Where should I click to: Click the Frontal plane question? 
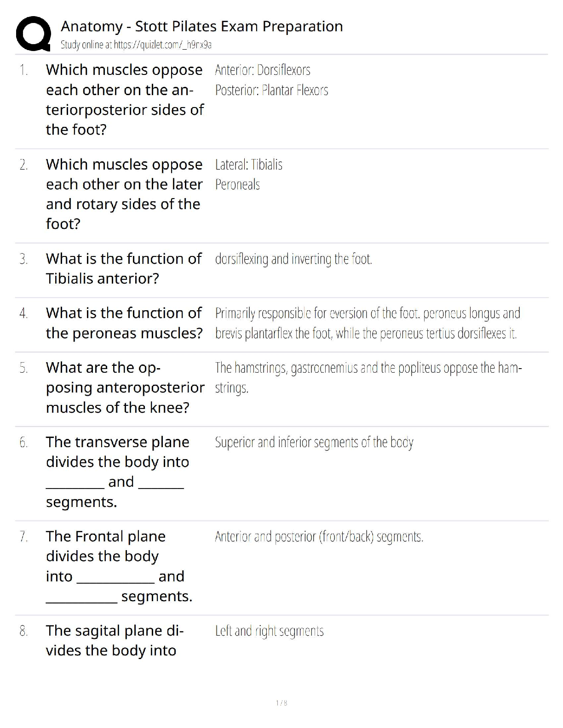(x=119, y=566)
